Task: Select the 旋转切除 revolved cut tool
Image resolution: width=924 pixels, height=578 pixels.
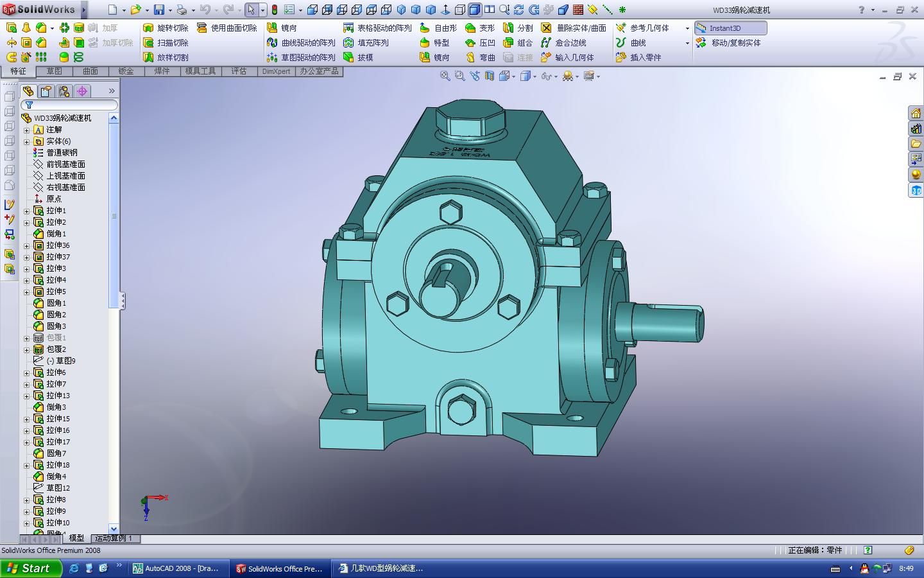Action: pyautogui.click(x=166, y=28)
